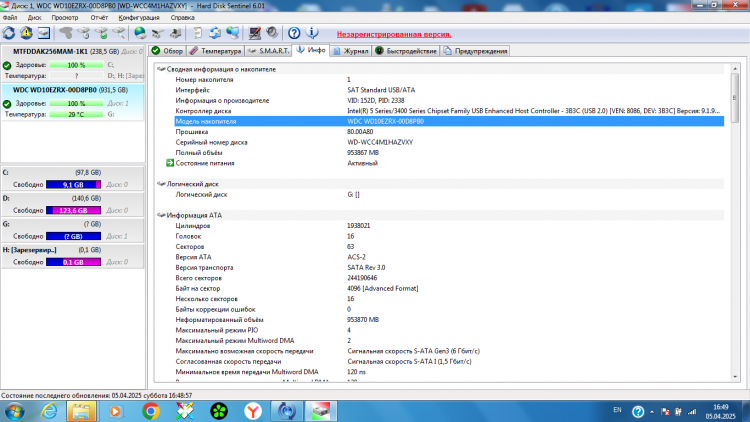The height and width of the screenshot is (422, 750).
Task: Click the Прошивка value 80.00A80
Action: click(x=360, y=132)
